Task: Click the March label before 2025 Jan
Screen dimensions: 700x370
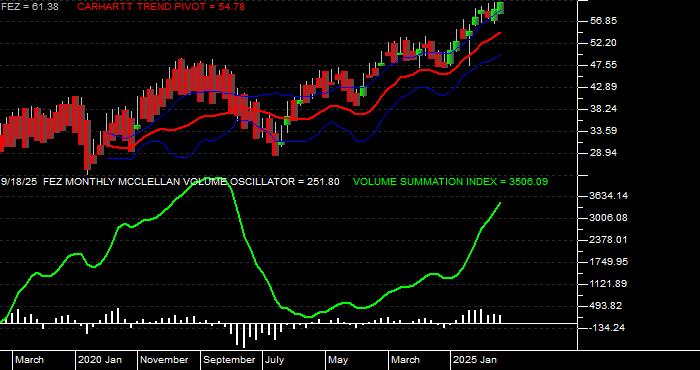Action: [406, 360]
